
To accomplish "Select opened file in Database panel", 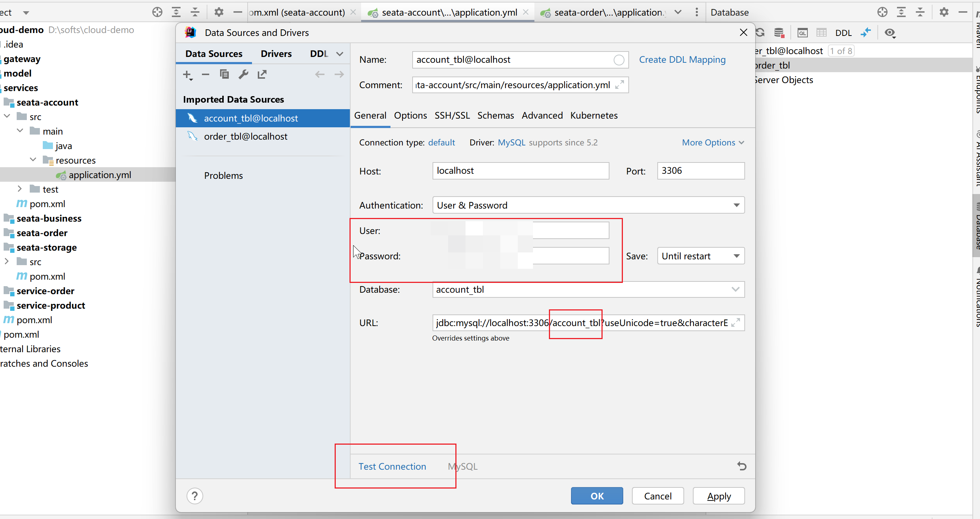I will pyautogui.click(x=882, y=12).
